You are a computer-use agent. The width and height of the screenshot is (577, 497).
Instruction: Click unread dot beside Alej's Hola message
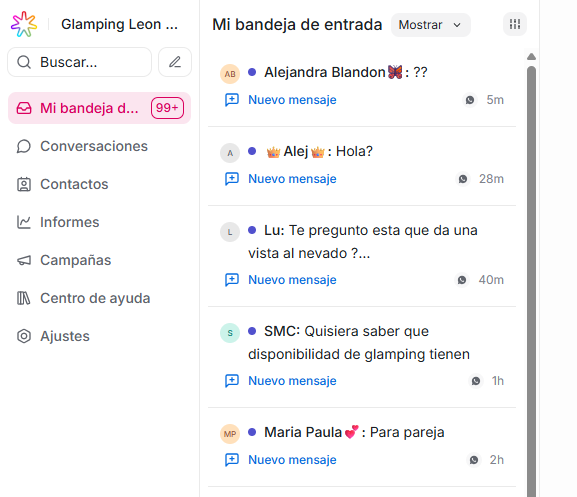[252, 151]
